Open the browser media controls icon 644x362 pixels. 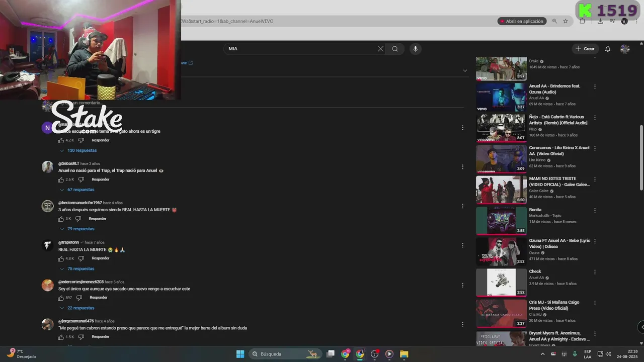point(612,21)
